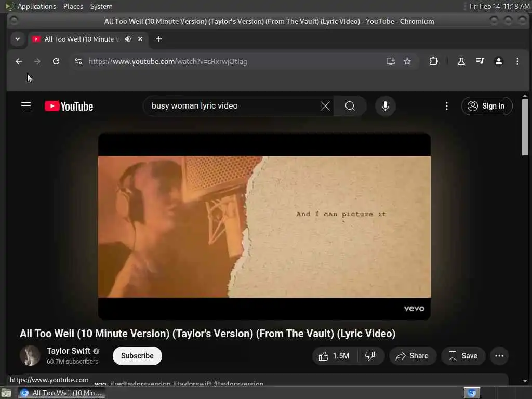This screenshot has width=532, height=399.
Task: Subscribe to Taylor Swift channel
Action: coord(137,355)
